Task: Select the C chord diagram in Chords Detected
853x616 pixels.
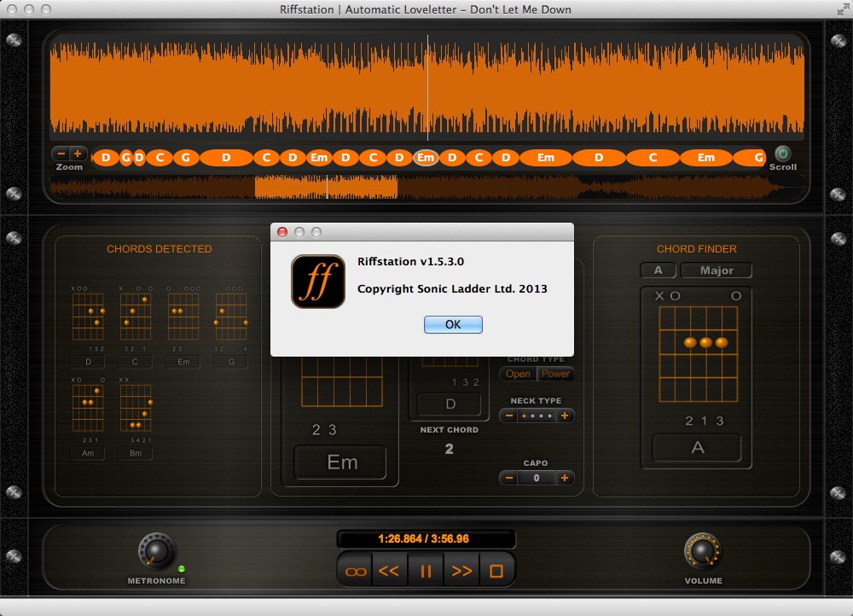Action: (135, 317)
